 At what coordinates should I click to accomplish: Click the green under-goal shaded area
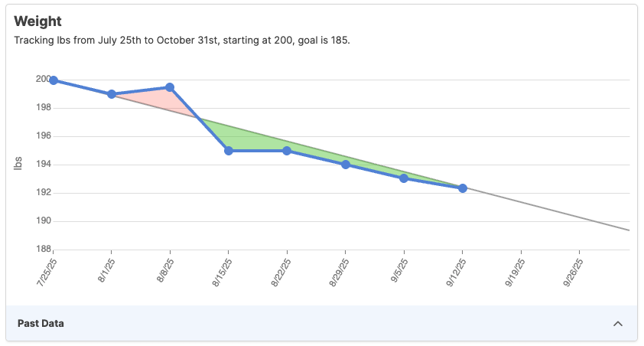252,140
